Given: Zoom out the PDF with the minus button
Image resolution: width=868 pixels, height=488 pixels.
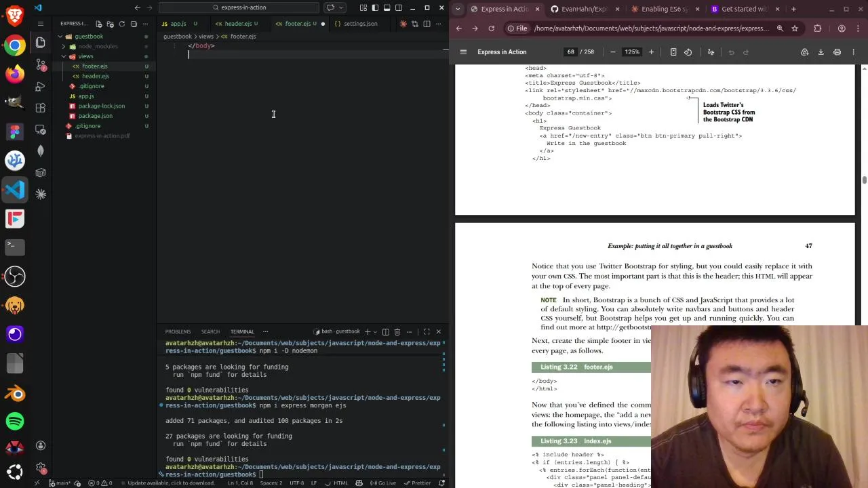Looking at the screenshot, I should coord(613,52).
